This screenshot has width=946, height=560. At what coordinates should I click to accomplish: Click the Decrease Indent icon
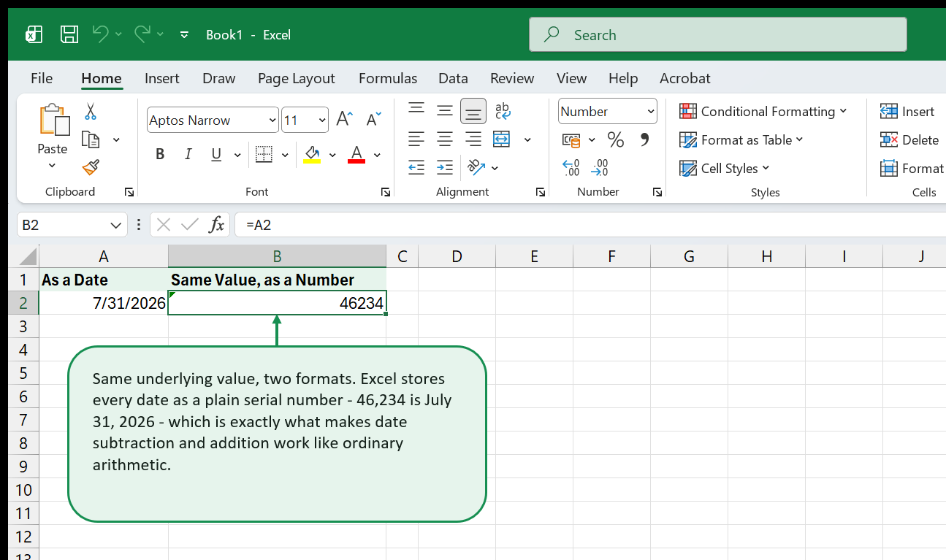[x=416, y=167]
